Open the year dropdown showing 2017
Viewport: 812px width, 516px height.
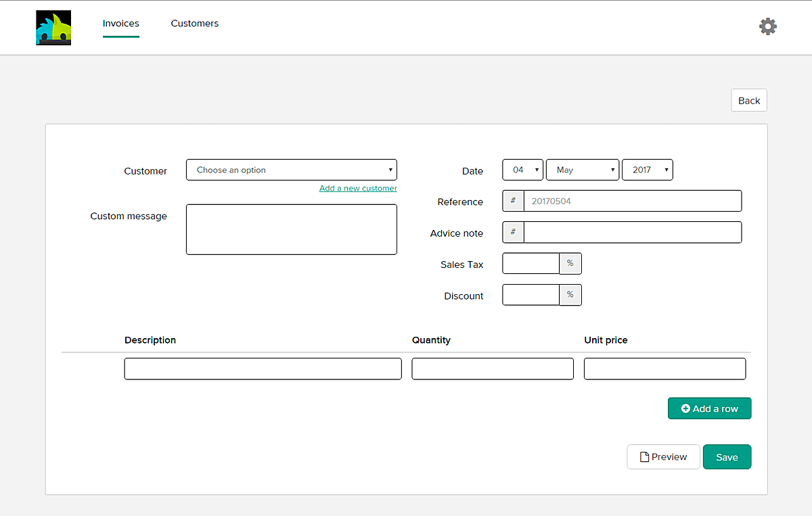647,170
